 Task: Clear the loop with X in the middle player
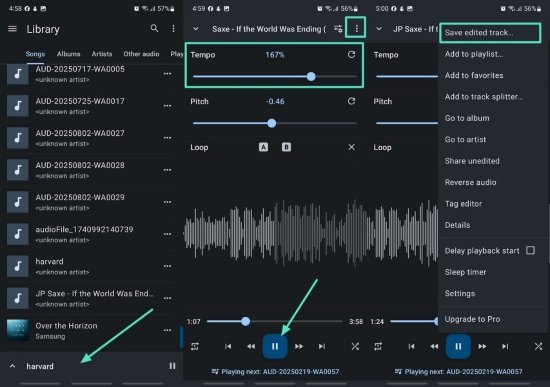tap(351, 147)
